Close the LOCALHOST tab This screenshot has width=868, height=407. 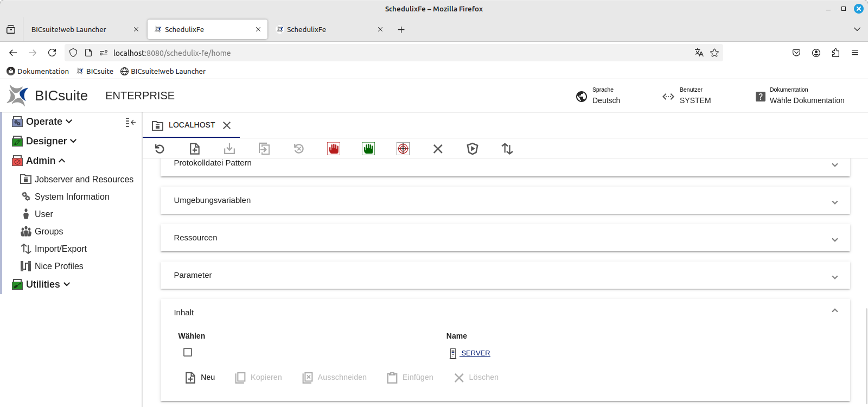[x=227, y=125]
